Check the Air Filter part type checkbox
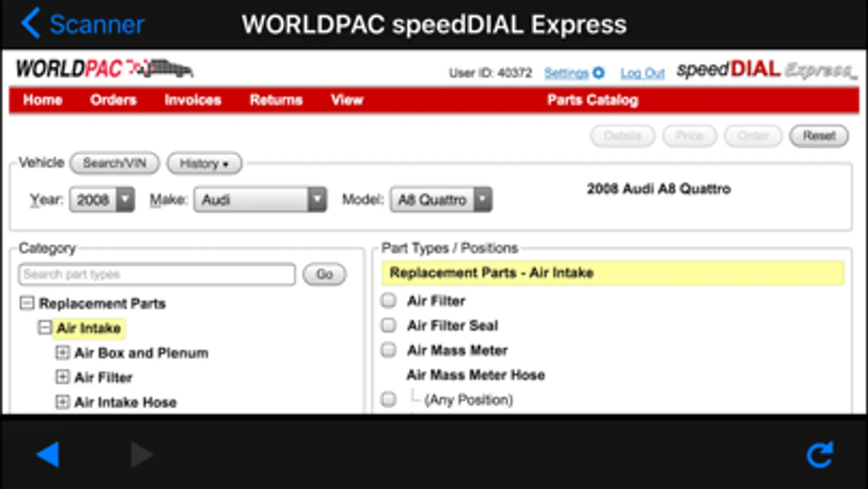Image resolution: width=868 pixels, height=489 pixels. [x=389, y=300]
